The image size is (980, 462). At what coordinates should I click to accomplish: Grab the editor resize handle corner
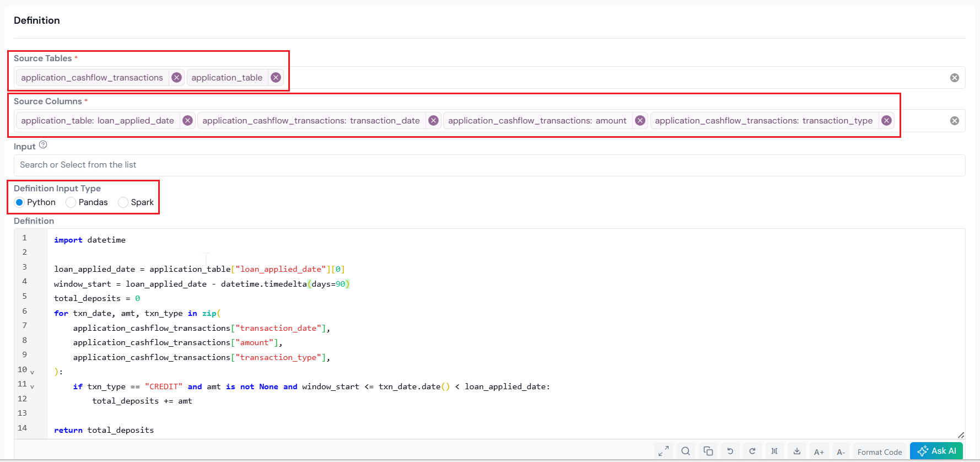[x=961, y=435]
